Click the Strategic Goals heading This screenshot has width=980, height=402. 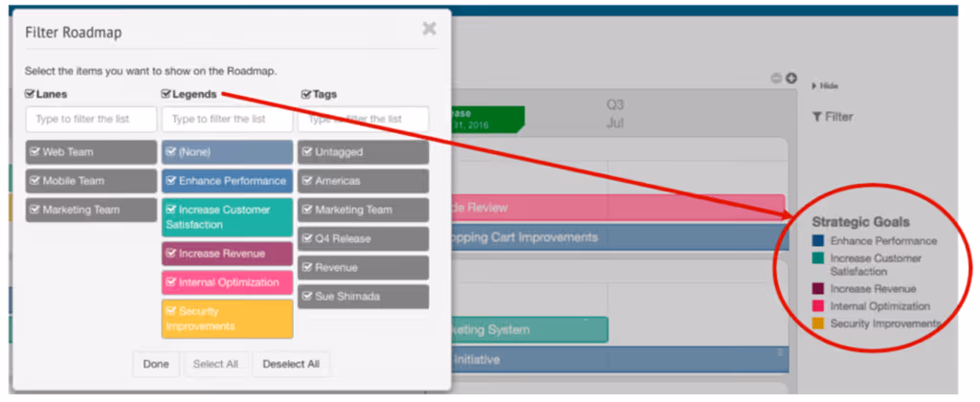point(860,222)
